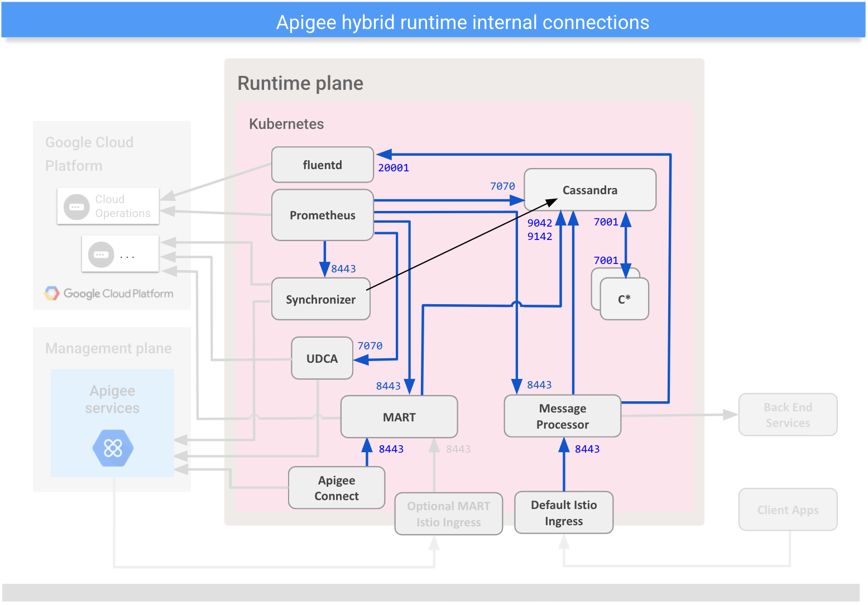Select the Synchronizer component
The image size is (868, 605).
(321, 299)
